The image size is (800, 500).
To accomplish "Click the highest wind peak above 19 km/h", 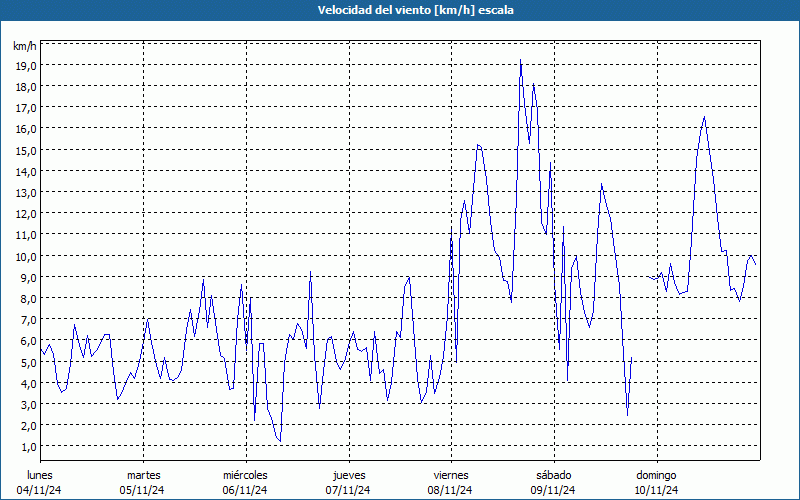I will [x=520, y=60].
